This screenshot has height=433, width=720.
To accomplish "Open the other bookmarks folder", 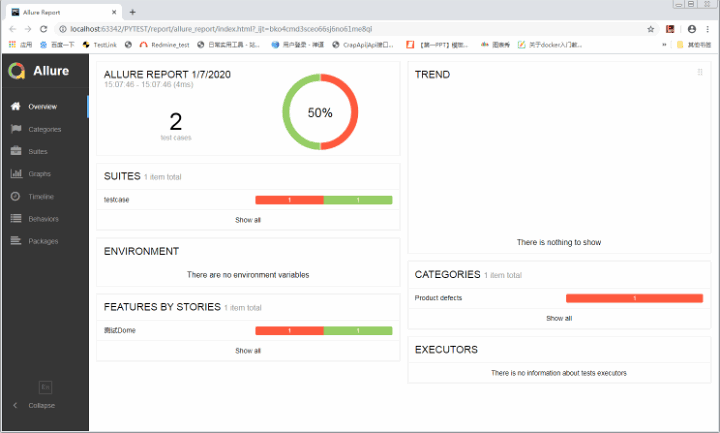I will (693, 45).
